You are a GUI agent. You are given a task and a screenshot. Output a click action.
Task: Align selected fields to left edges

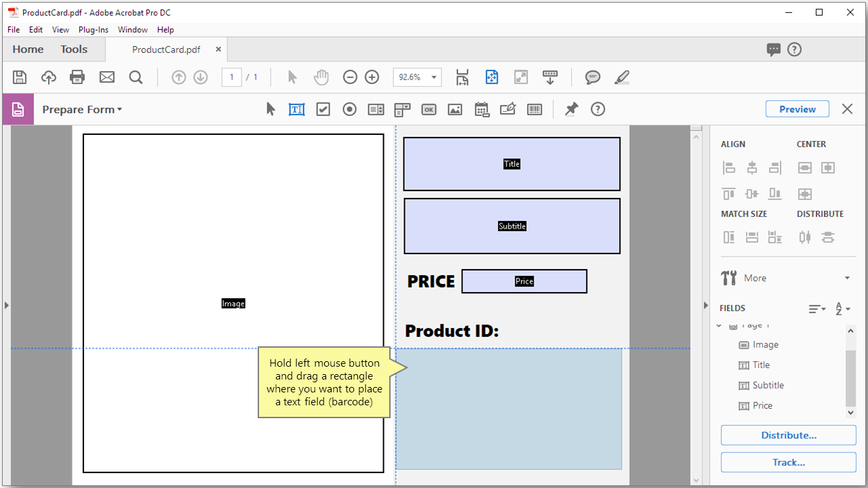[x=729, y=167]
